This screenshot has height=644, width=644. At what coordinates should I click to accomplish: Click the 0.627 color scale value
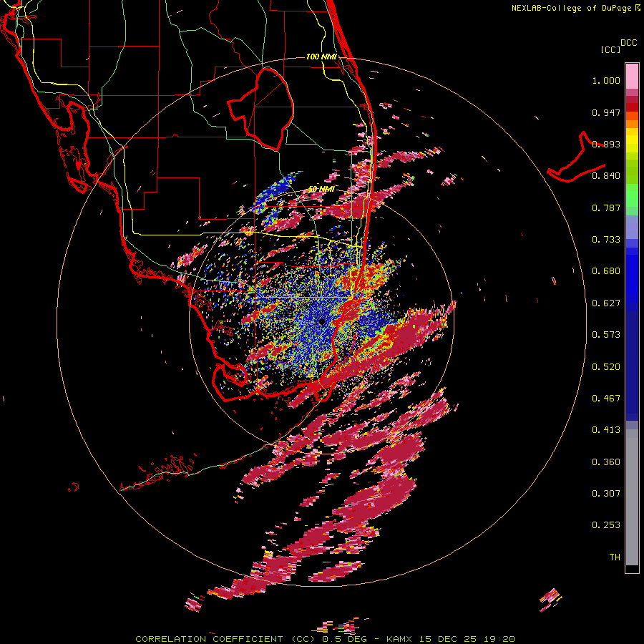pos(606,303)
